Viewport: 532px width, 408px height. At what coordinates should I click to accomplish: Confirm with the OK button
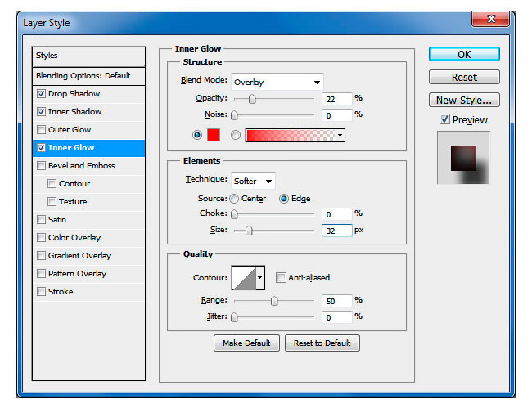(464, 55)
